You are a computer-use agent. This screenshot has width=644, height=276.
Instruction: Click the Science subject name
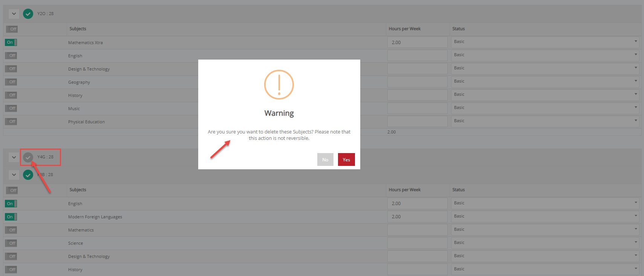pyautogui.click(x=75, y=243)
